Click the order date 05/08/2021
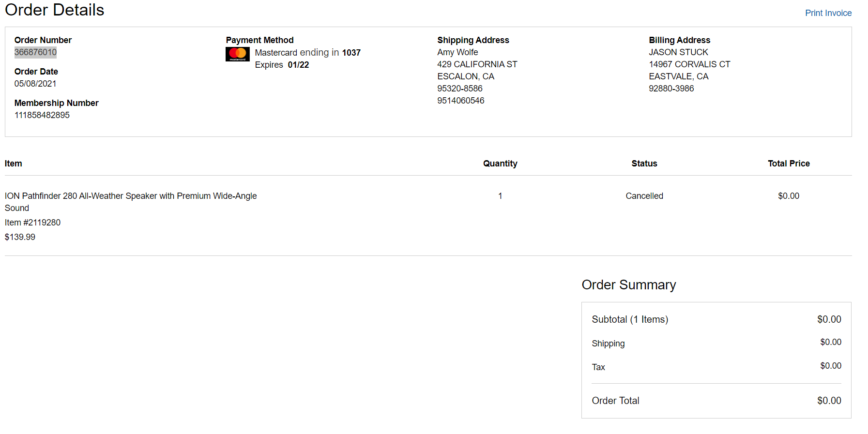This screenshot has width=868, height=434. tap(35, 84)
